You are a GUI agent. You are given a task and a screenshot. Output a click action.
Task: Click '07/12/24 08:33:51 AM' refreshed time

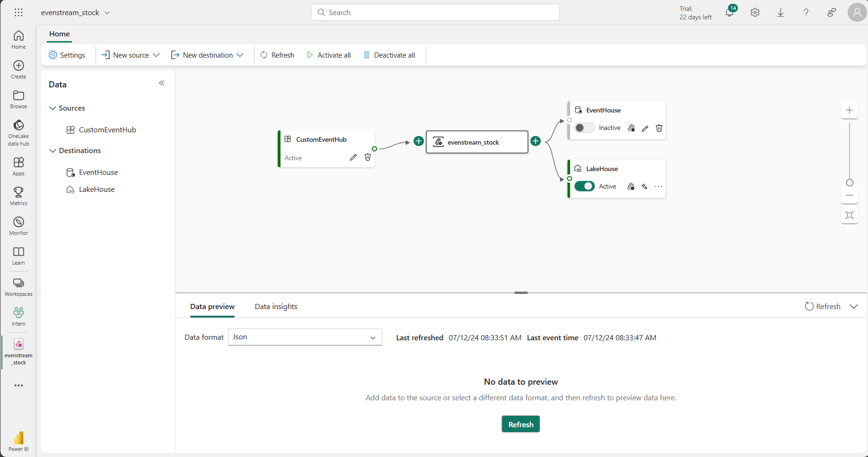[x=485, y=337]
